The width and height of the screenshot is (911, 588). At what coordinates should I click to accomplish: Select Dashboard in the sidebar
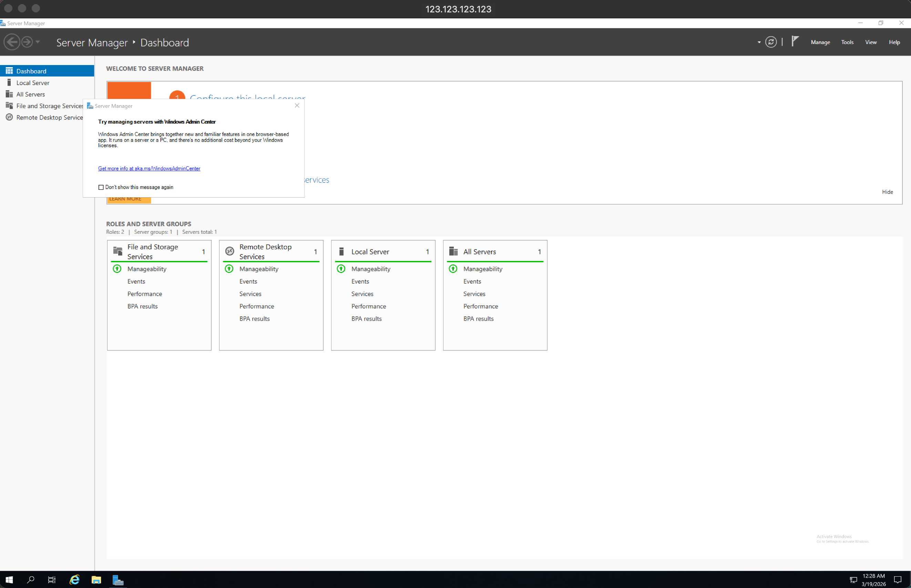coord(47,71)
